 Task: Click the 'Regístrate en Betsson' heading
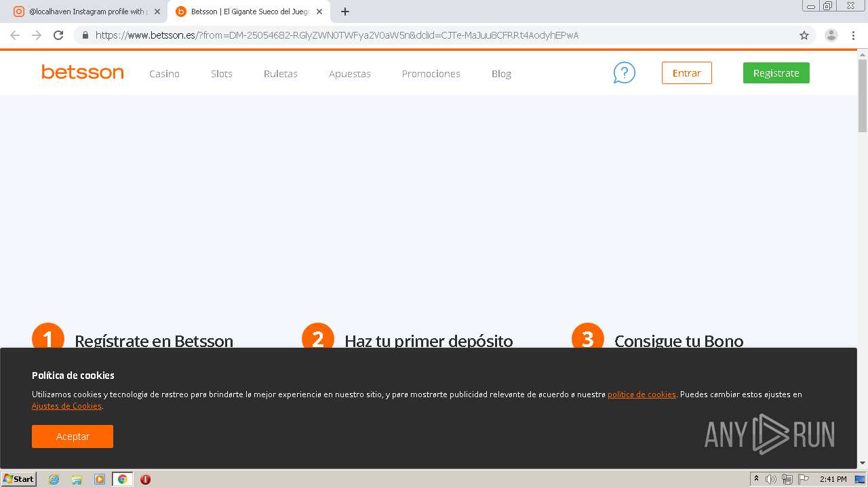tap(154, 341)
